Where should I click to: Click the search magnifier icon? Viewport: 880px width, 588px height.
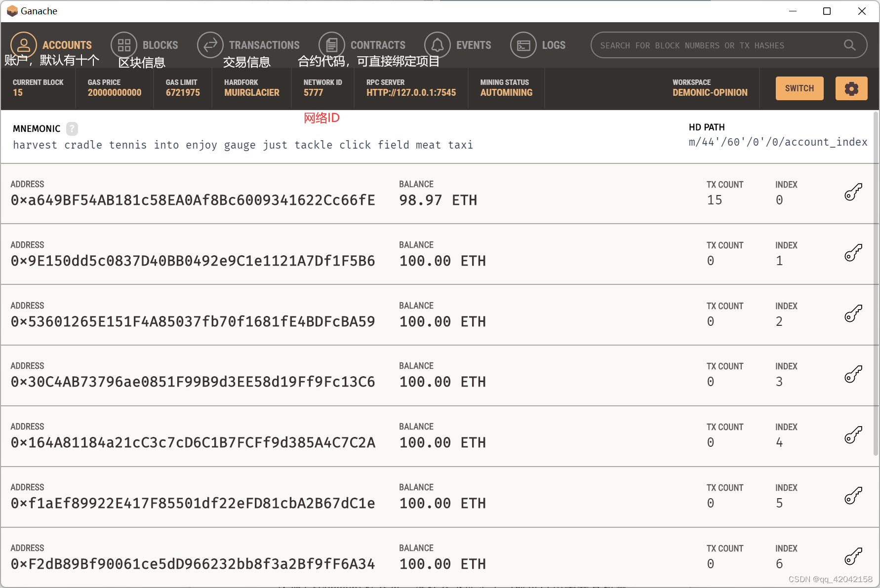pyautogui.click(x=849, y=45)
